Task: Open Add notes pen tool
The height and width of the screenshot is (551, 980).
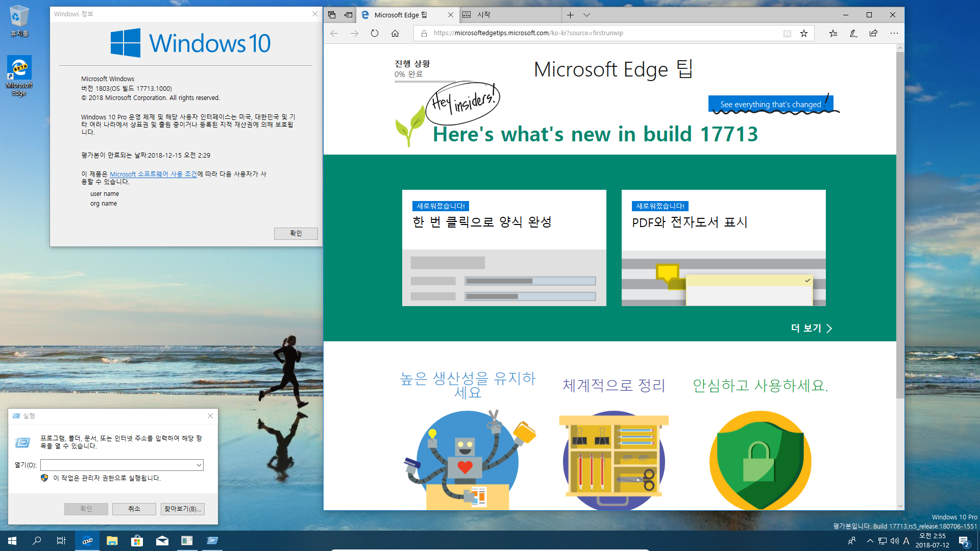Action: coord(853,33)
